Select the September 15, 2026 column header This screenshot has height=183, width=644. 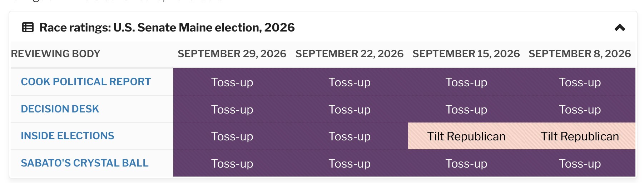(466, 54)
